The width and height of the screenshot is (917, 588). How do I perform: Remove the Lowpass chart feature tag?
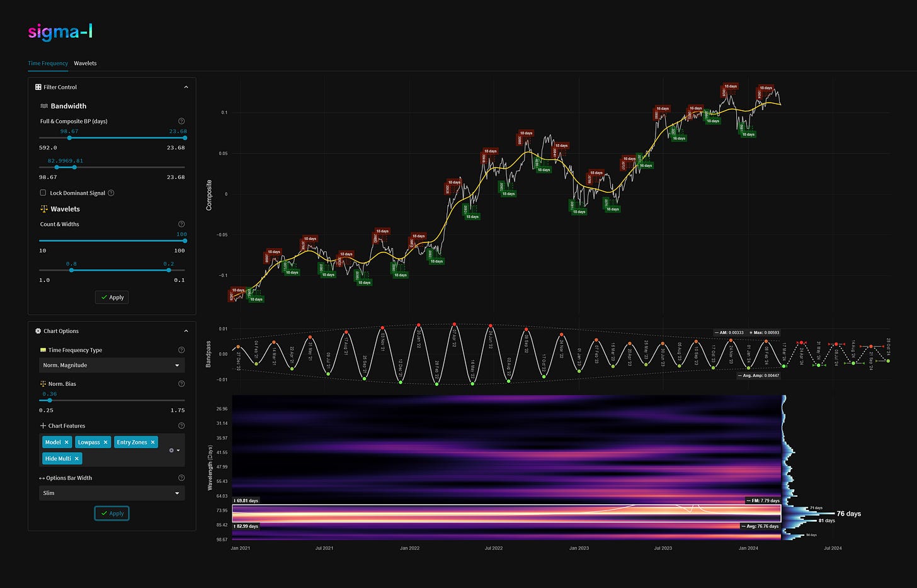[105, 442]
